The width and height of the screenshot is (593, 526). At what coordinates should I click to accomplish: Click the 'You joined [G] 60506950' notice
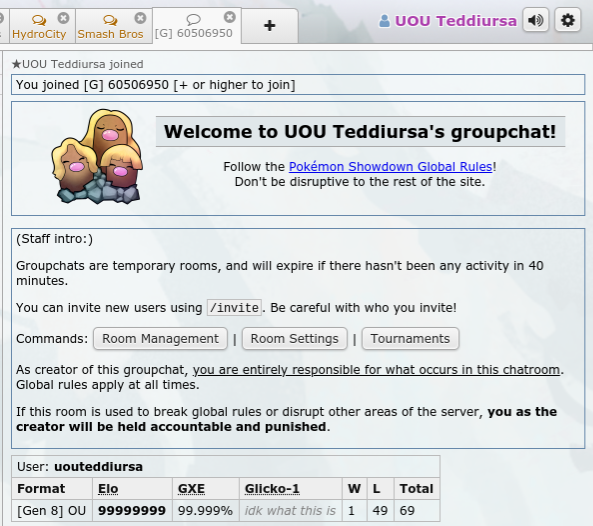point(298,85)
